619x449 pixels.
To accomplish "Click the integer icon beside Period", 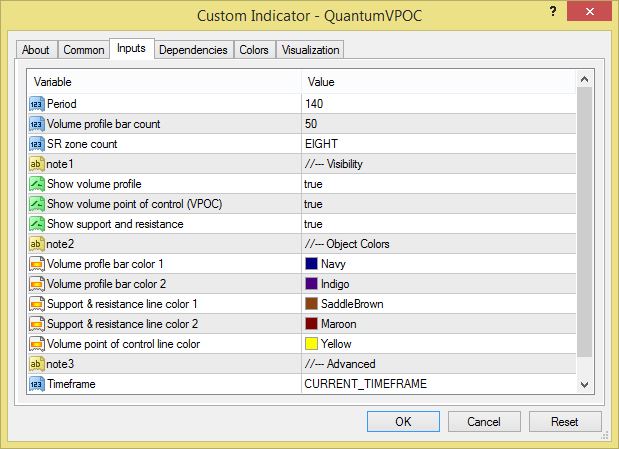I will (x=37, y=104).
